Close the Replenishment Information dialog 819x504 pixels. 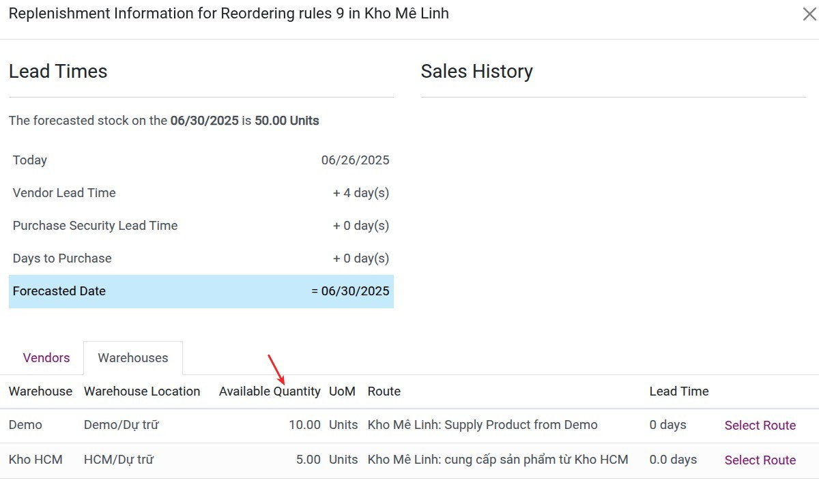pos(809,14)
